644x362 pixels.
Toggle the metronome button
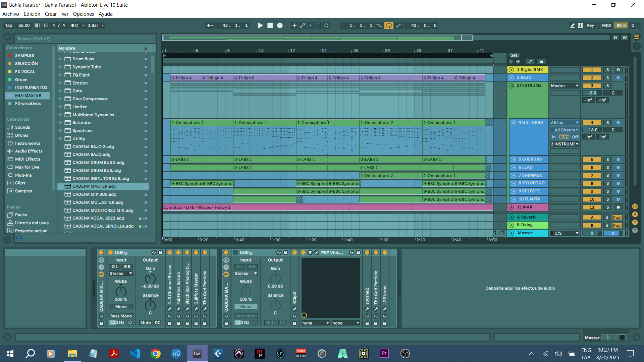[74, 25]
